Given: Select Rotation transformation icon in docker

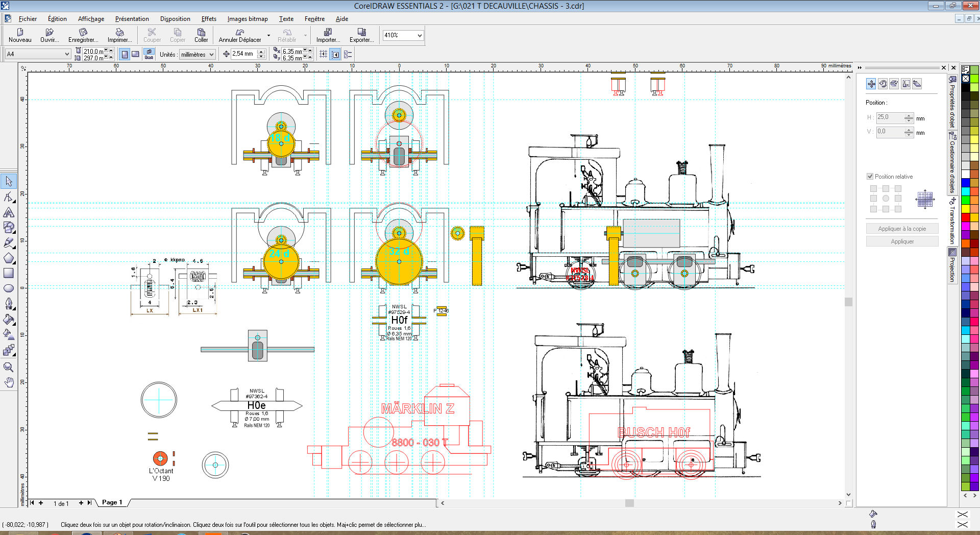Looking at the screenshot, I should pos(883,84).
